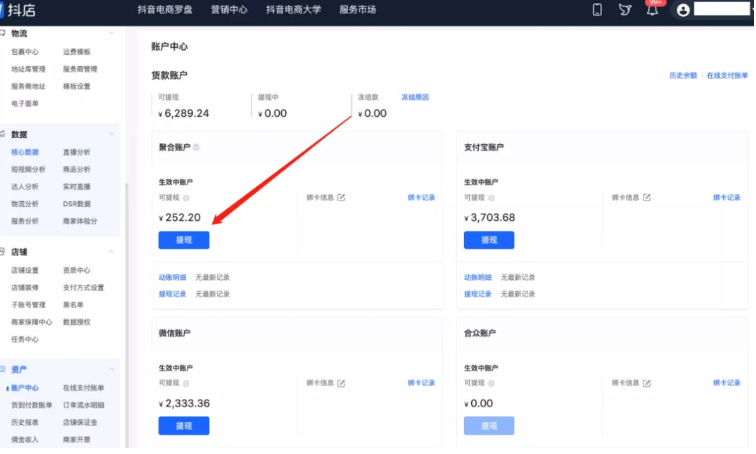Withdraw from 支付宝账户 with 提现 button

pos(489,240)
